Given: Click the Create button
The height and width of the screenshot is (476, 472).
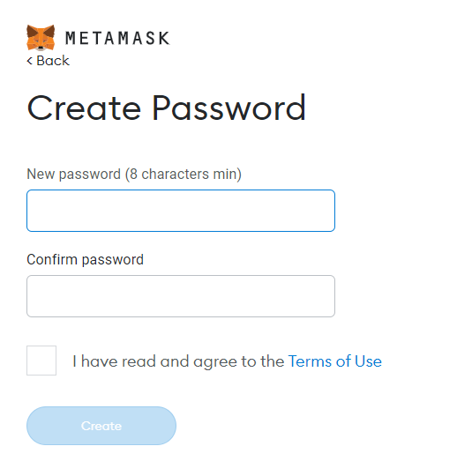Looking at the screenshot, I should pos(101,426).
